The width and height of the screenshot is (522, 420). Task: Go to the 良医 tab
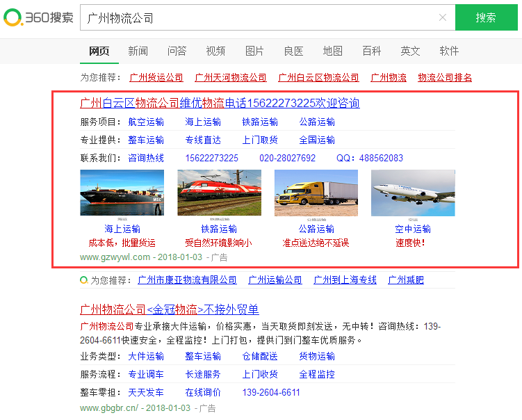point(293,51)
